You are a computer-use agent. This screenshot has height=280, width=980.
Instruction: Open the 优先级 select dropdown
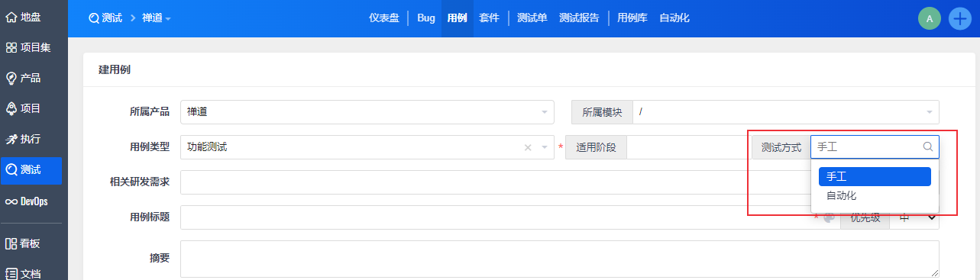point(914,217)
